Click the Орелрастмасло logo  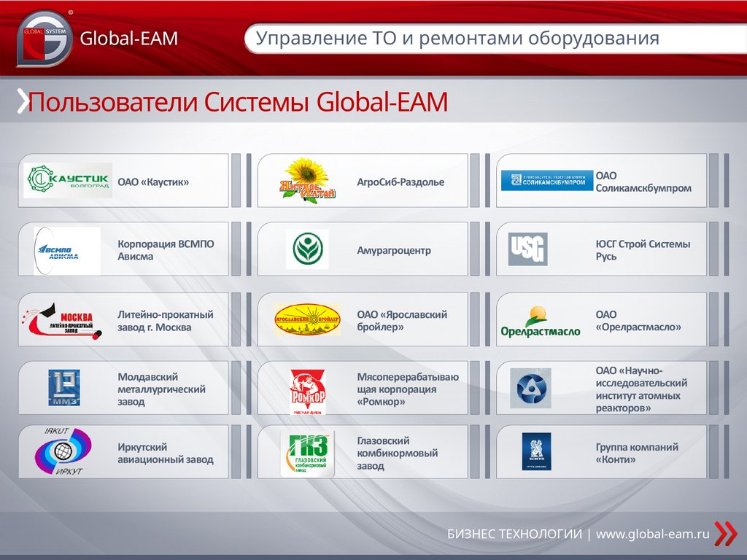coord(541,322)
